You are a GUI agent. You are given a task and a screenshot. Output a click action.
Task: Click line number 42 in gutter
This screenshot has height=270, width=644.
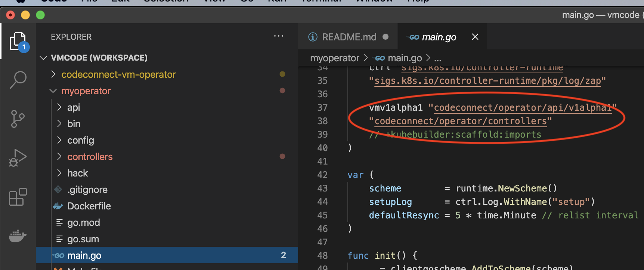pos(322,175)
